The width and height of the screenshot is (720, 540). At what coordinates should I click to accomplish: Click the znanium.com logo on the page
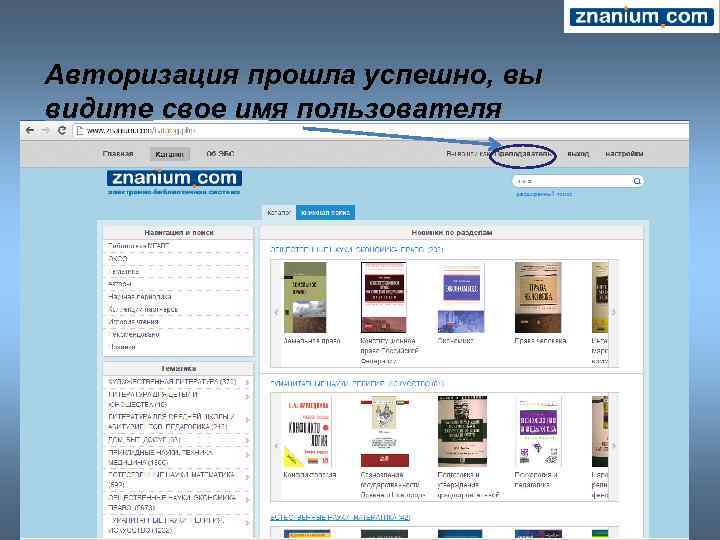(174, 179)
